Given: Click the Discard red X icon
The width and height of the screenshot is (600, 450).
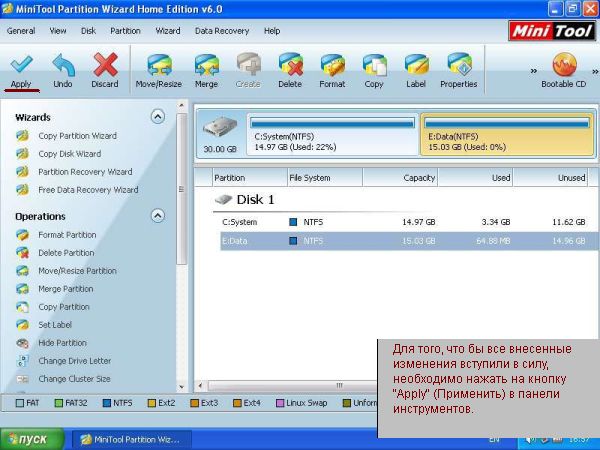Looking at the screenshot, I should [105, 64].
